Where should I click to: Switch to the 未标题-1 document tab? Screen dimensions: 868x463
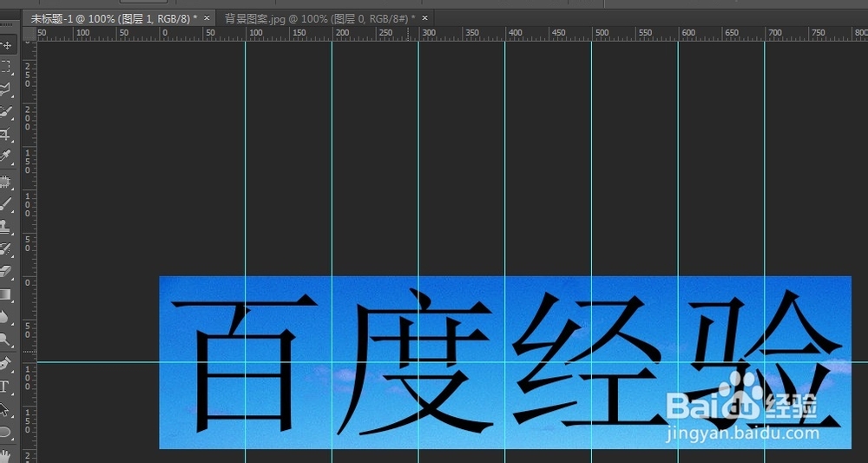[114, 18]
